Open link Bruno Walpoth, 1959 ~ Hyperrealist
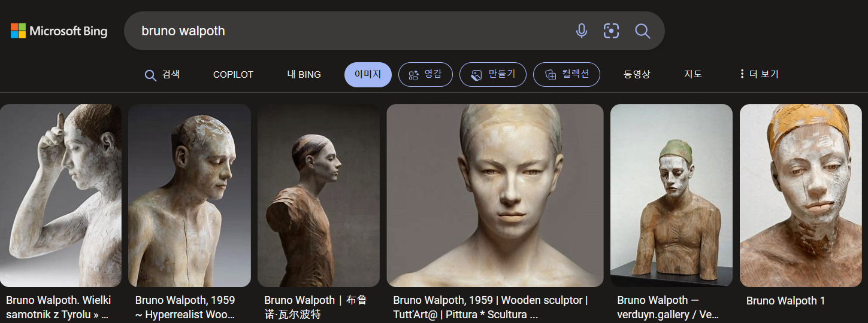Viewport: 868px width, 323px height. coord(186,307)
